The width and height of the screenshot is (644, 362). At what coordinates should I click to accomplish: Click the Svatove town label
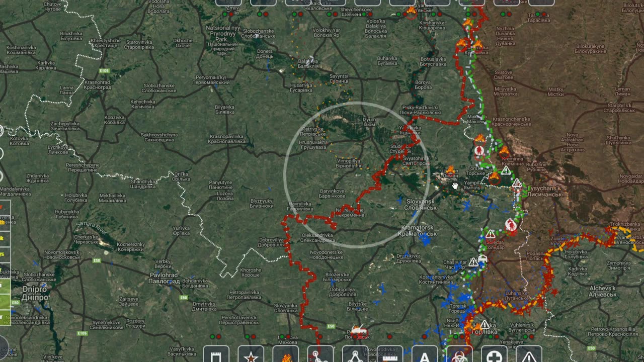503,74
